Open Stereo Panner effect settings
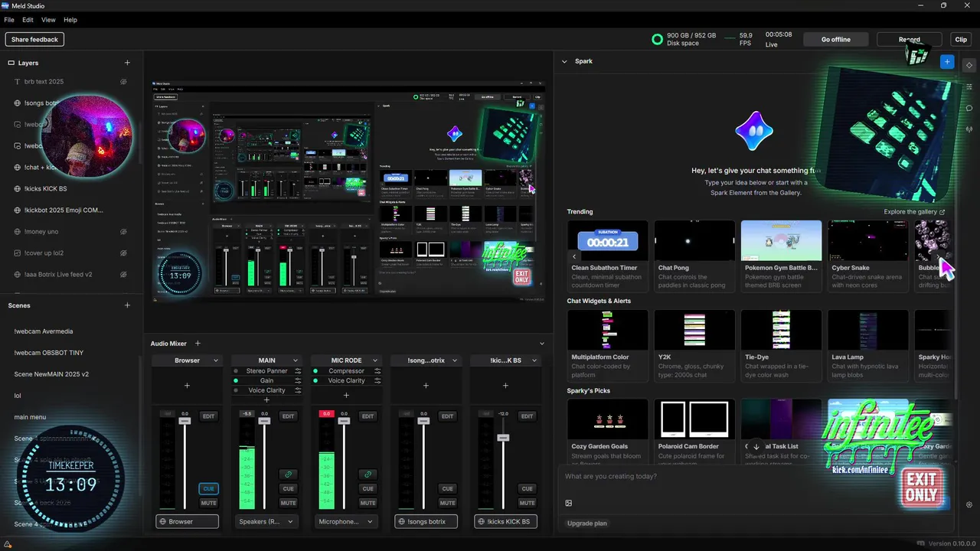 point(298,371)
